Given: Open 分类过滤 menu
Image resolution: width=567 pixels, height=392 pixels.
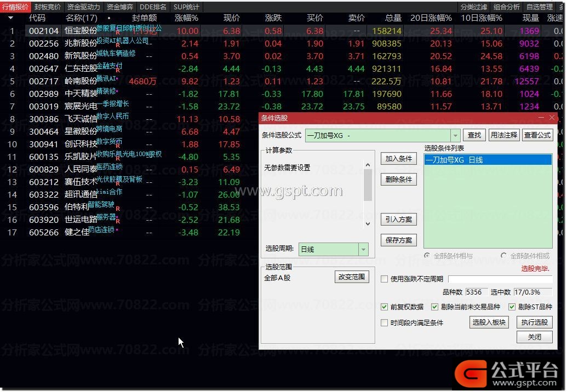Looking at the screenshot, I should [474, 7].
